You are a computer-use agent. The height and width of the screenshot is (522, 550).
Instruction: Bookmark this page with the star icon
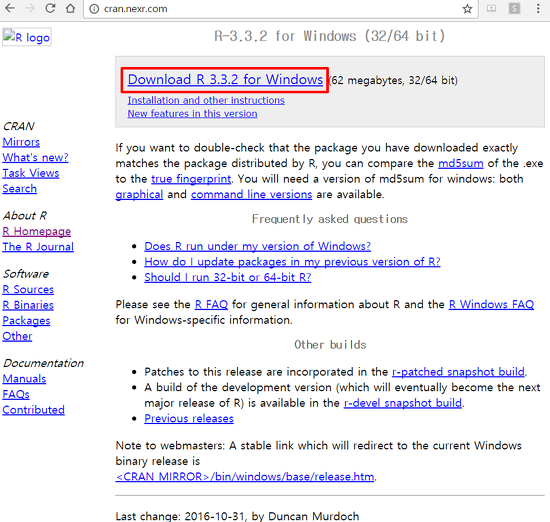[467, 9]
